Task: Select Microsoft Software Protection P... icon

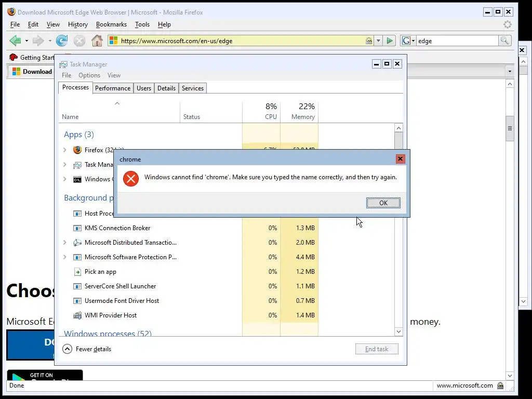Action: [x=77, y=257]
